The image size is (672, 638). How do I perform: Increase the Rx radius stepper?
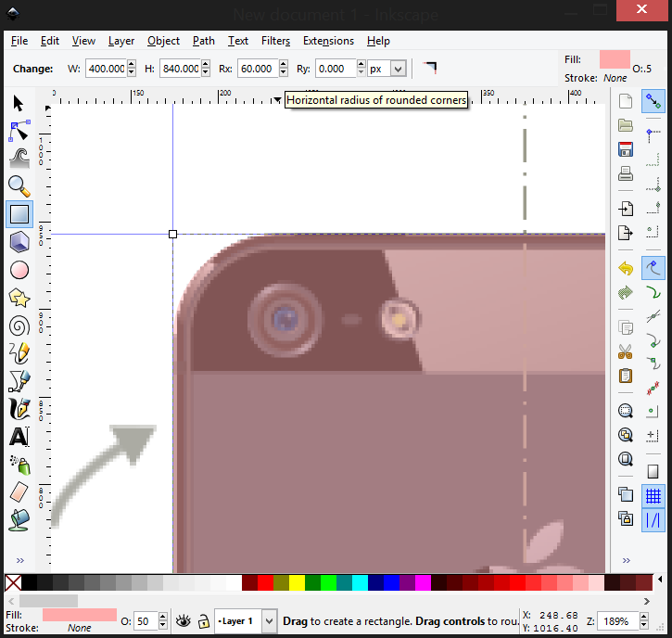pos(284,64)
